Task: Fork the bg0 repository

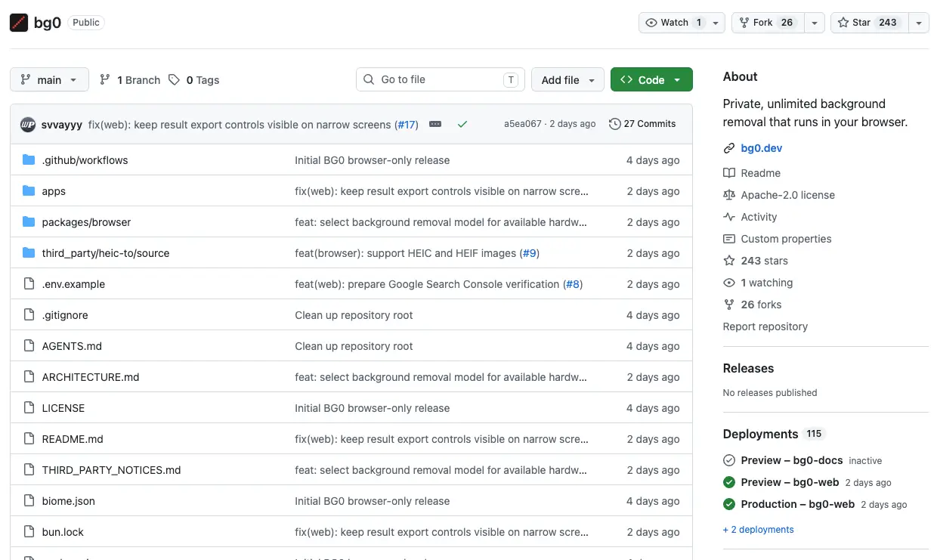Action: [x=768, y=23]
